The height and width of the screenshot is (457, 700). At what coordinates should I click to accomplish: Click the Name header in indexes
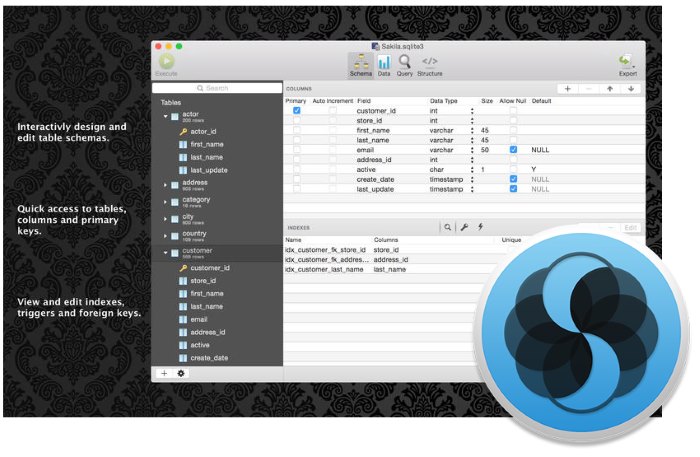(x=293, y=240)
